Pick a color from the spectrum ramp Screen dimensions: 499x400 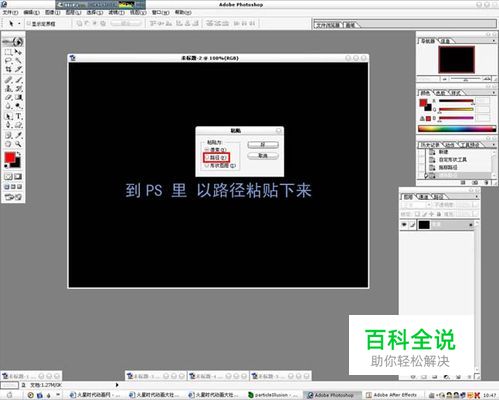click(x=457, y=128)
